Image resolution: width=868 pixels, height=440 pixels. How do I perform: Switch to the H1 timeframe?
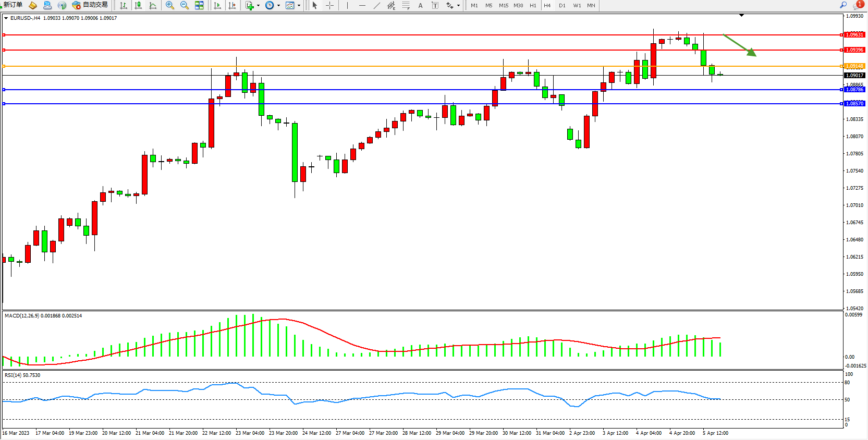533,5
